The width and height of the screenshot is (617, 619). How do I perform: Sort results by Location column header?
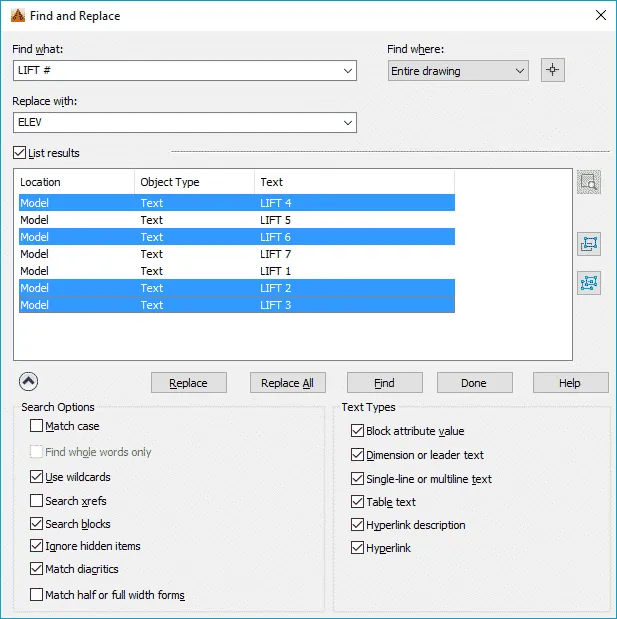[x=76, y=182]
